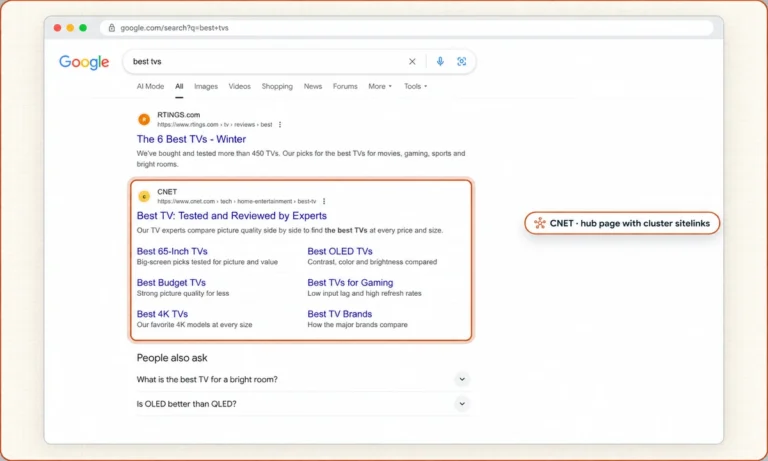Click the green maximize window button
Viewport: 768px width, 461px height.
(x=83, y=28)
